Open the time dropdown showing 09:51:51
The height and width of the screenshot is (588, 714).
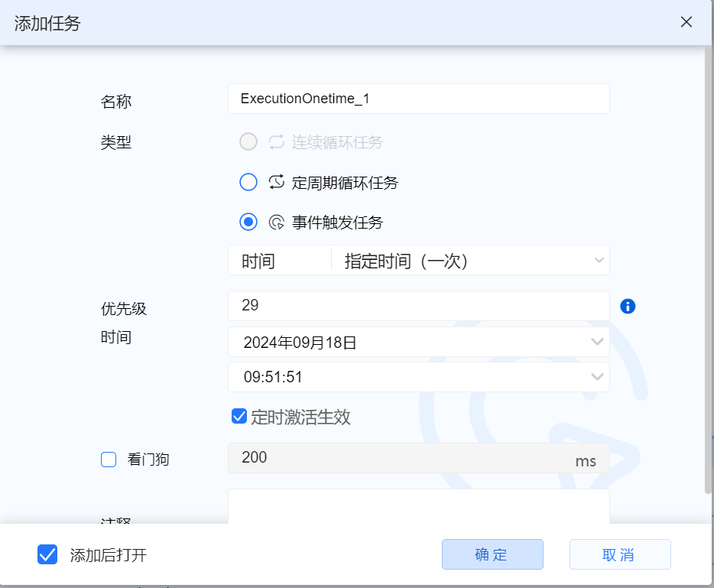click(x=419, y=376)
